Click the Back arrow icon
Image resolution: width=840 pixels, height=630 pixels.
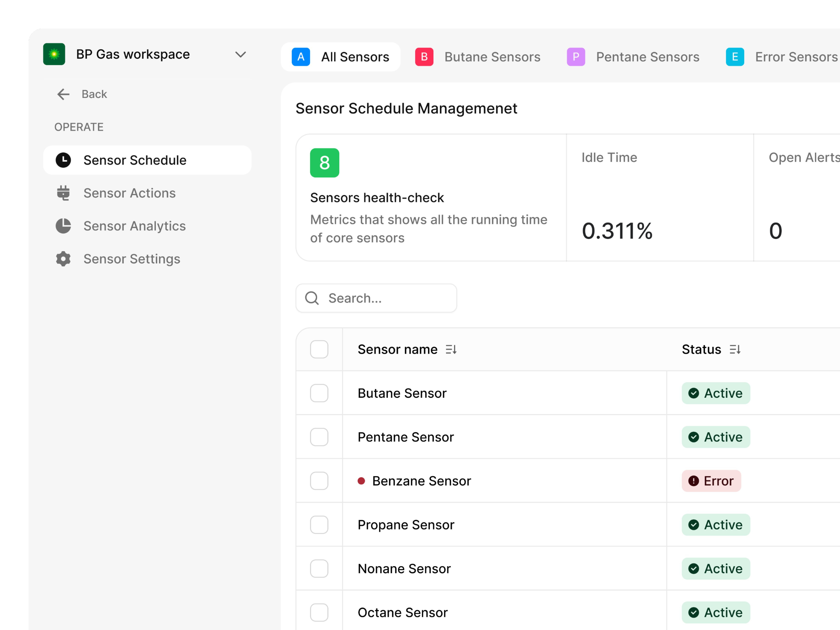pyautogui.click(x=63, y=94)
